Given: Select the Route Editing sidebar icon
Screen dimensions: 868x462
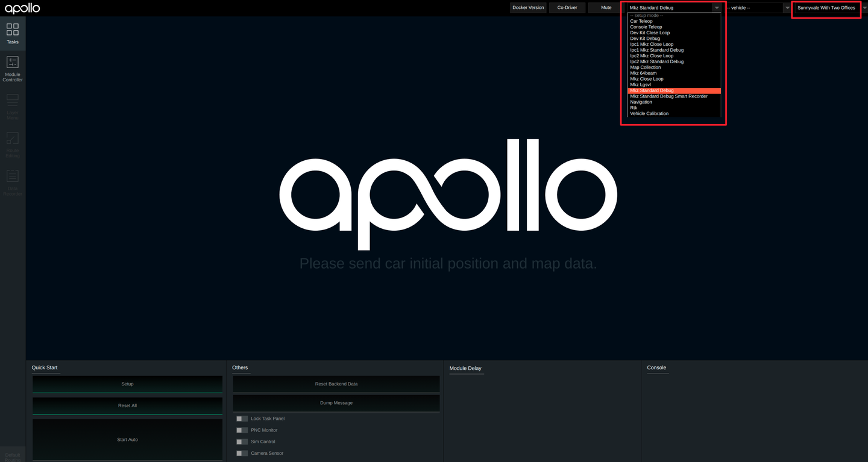Looking at the screenshot, I should (x=12, y=143).
